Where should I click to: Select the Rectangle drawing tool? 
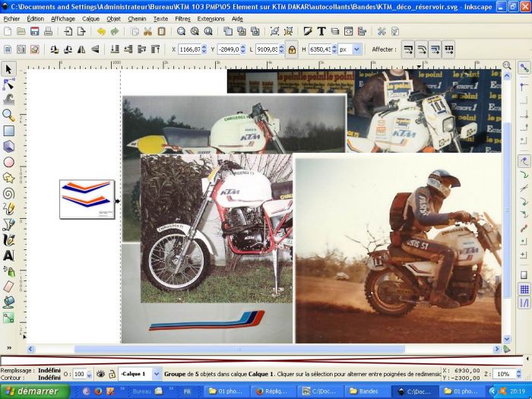tap(8, 131)
